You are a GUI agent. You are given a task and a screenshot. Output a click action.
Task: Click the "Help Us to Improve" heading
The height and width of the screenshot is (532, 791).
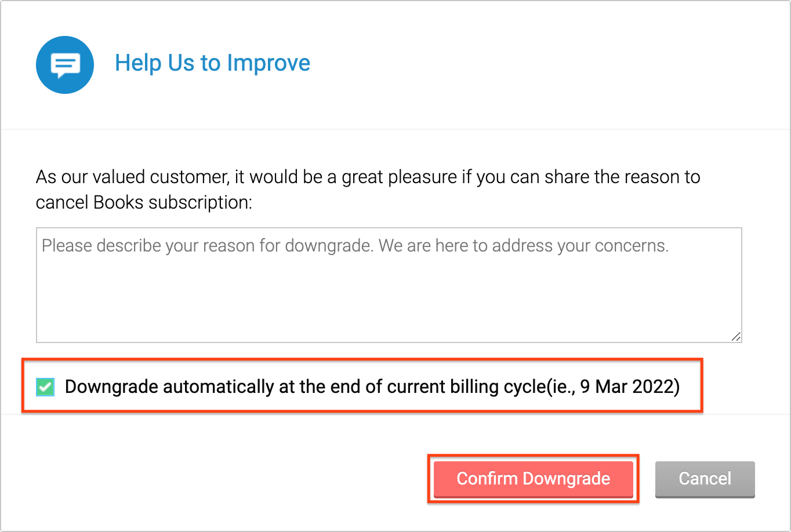[212, 63]
